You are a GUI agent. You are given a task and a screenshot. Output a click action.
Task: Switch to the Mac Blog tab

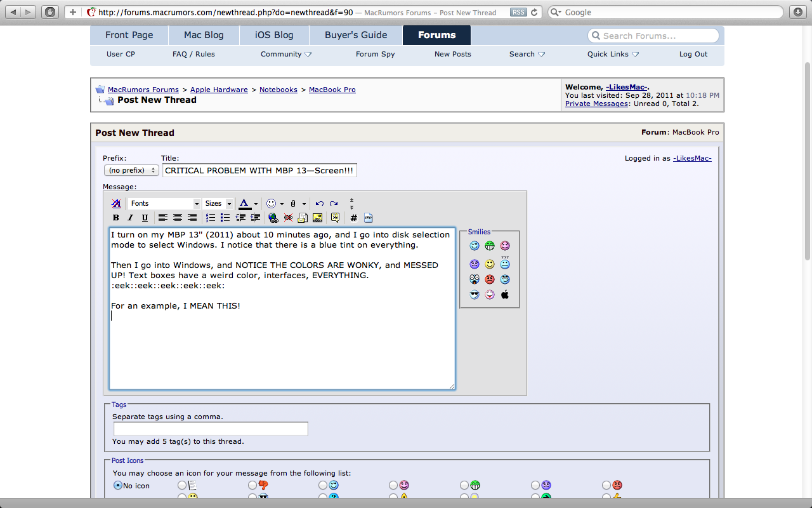pos(204,35)
